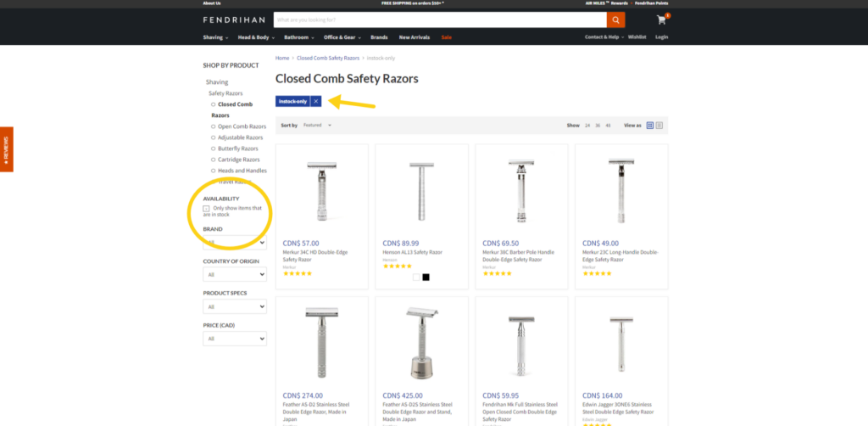This screenshot has width=868, height=426.
Task: Click the Fendrihan logo
Action: tap(234, 20)
